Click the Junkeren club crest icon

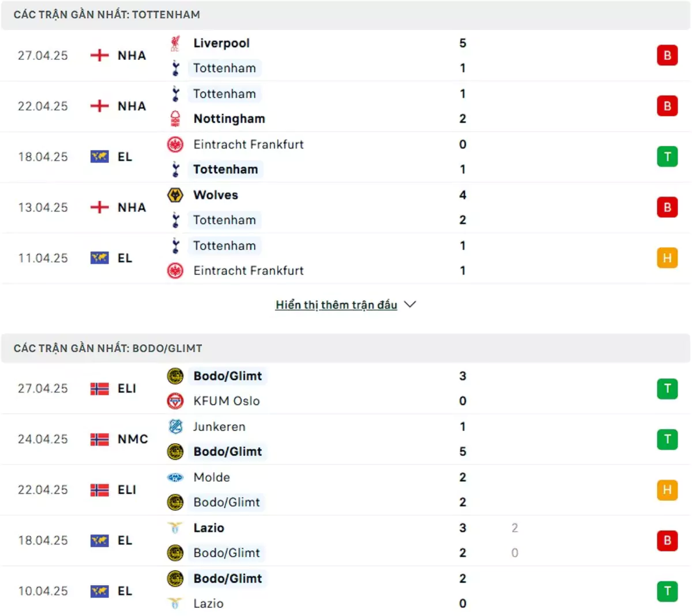[175, 426]
